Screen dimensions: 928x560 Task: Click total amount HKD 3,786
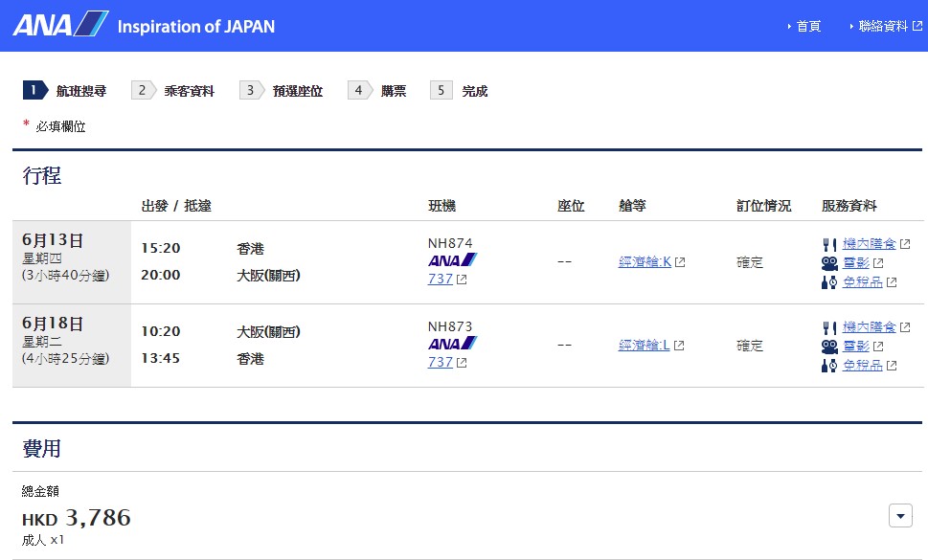point(77,518)
